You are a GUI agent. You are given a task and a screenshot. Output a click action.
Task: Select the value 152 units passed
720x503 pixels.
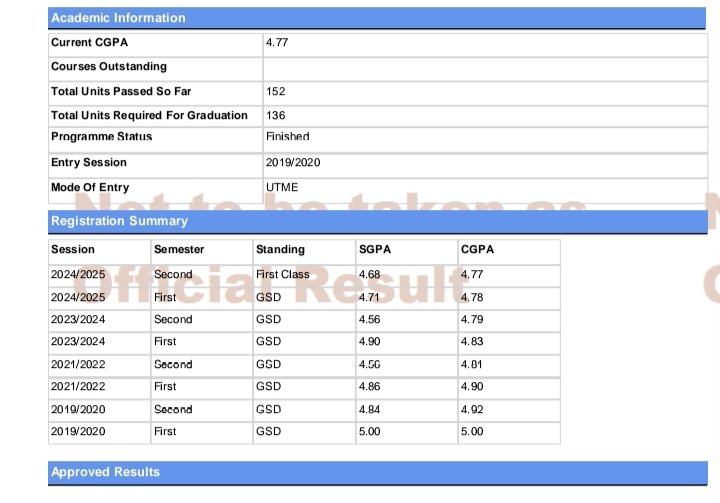(276, 91)
